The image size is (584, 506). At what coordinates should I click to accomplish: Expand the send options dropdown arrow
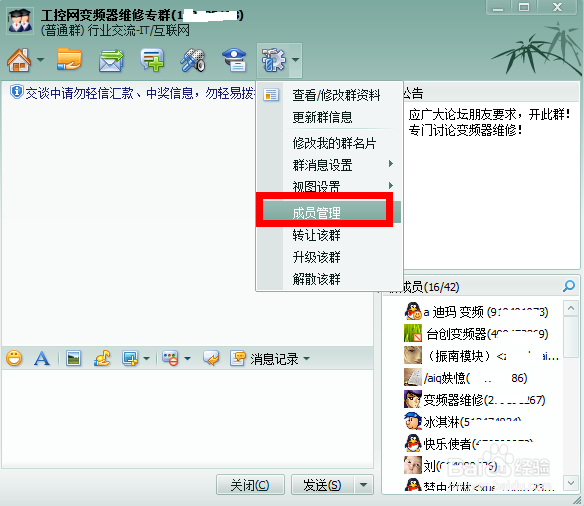(x=364, y=485)
